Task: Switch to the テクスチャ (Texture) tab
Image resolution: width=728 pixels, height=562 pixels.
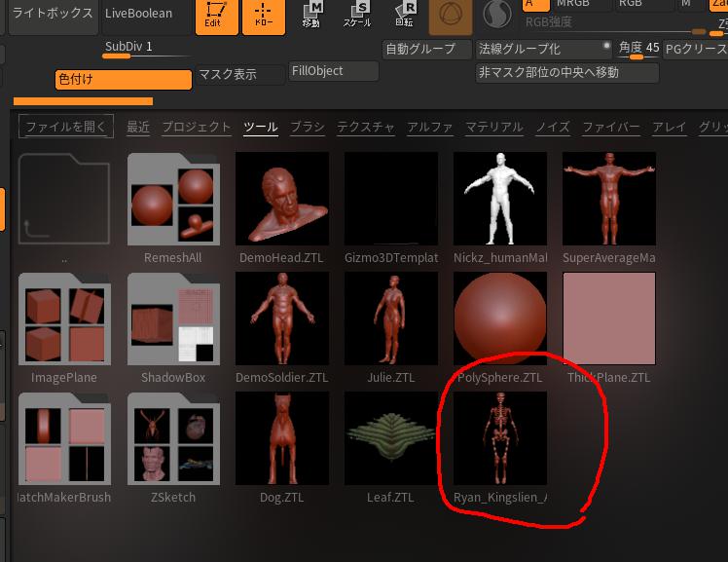Action: coord(365,127)
